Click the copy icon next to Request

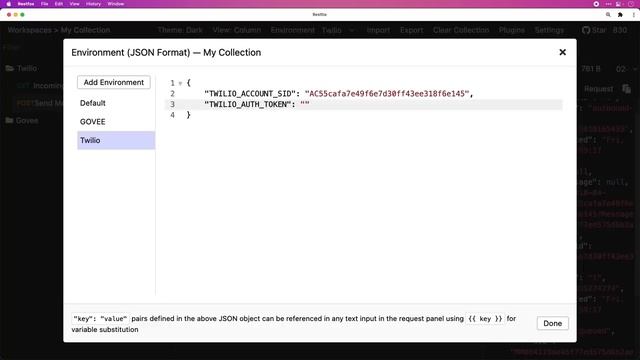click(627, 89)
